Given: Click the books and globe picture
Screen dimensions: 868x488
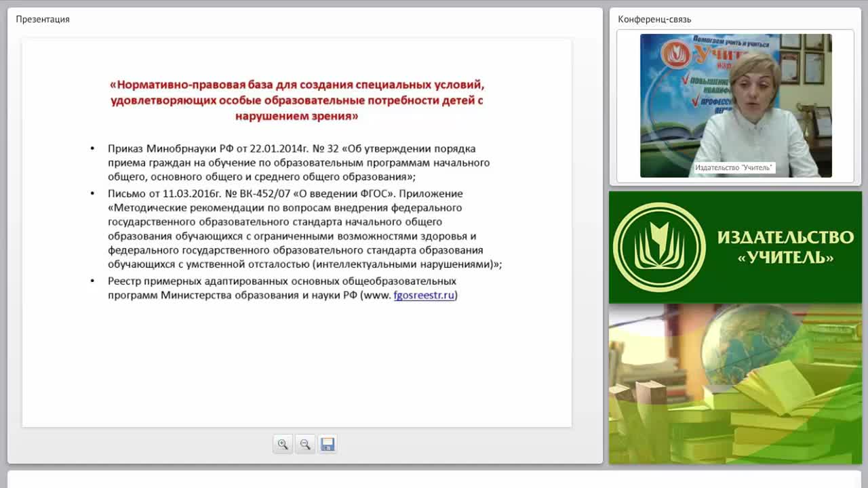Looking at the screenshot, I should point(735,384).
